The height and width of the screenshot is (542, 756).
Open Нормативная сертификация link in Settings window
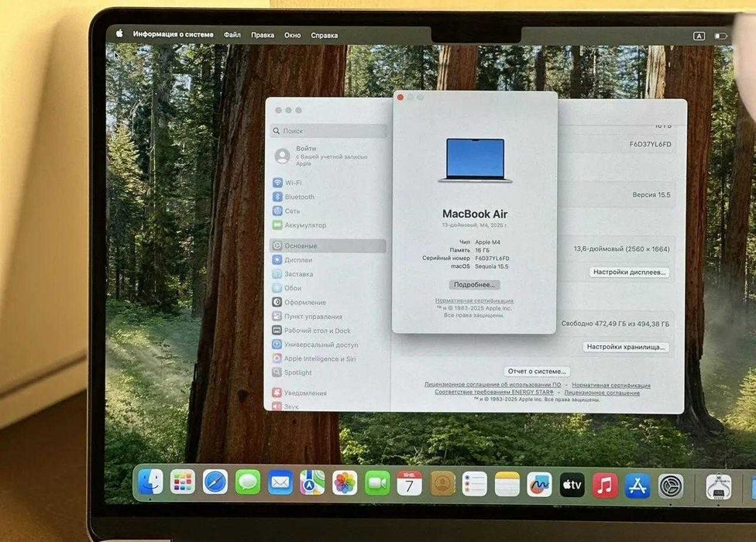click(611, 386)
